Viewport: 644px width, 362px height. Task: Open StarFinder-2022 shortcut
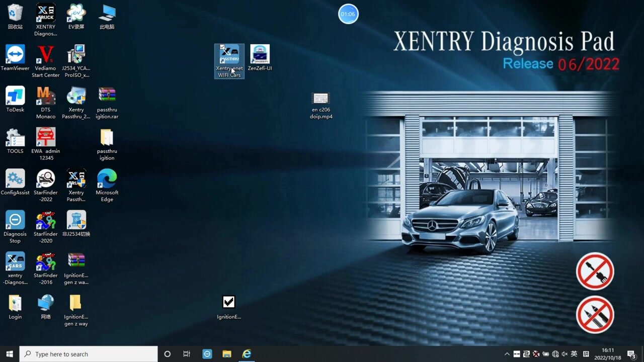tap(46, 186)
